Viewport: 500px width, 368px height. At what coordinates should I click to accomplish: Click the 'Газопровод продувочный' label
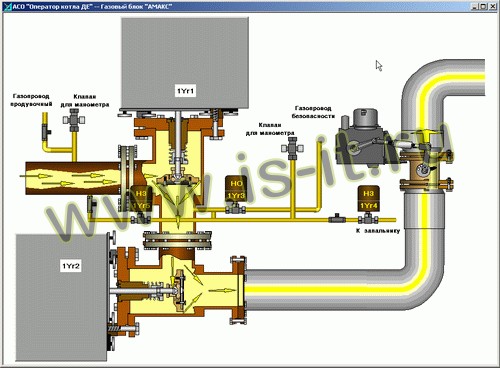coord(31,100)
